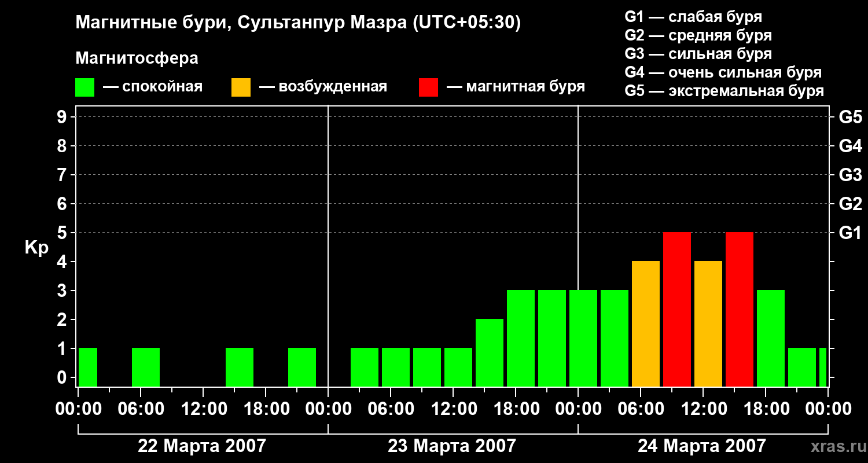
Task: Select the line "G4 — очень сильная буря"
Action: click(723, 72)
